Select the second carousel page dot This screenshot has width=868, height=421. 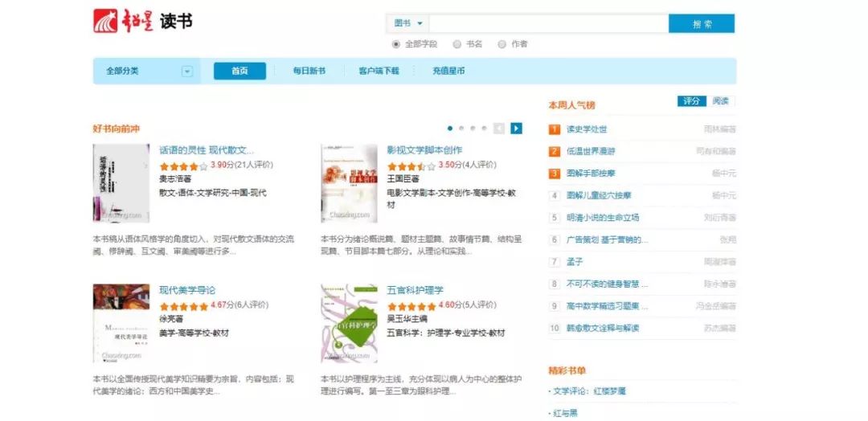pyautogui.click(x=461, y=129)
